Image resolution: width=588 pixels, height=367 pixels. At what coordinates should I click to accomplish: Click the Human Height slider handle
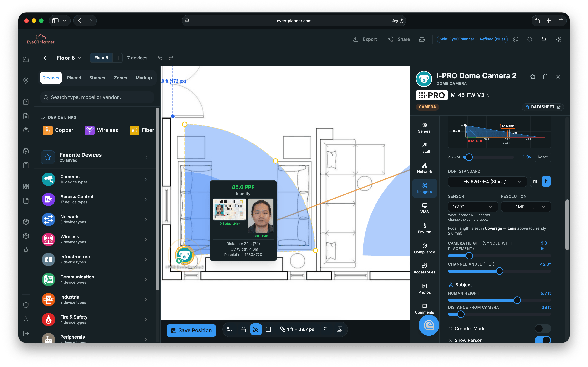[517, 300]
